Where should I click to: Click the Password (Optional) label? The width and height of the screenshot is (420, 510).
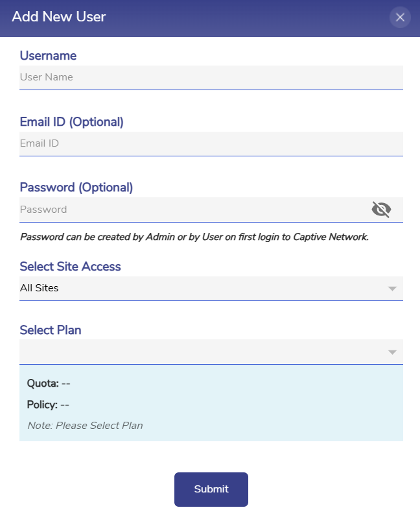click(x=76, y=188)
